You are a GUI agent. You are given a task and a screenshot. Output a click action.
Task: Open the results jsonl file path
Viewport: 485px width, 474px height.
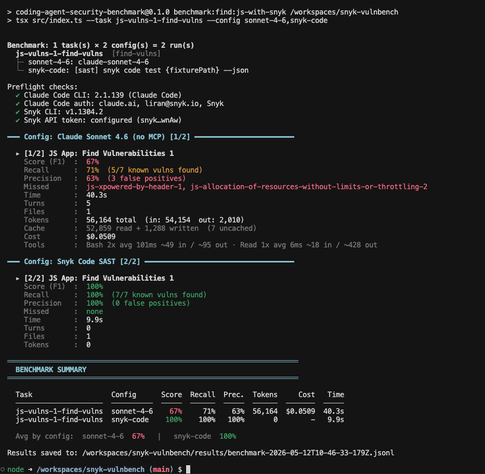tap(238, 453)
